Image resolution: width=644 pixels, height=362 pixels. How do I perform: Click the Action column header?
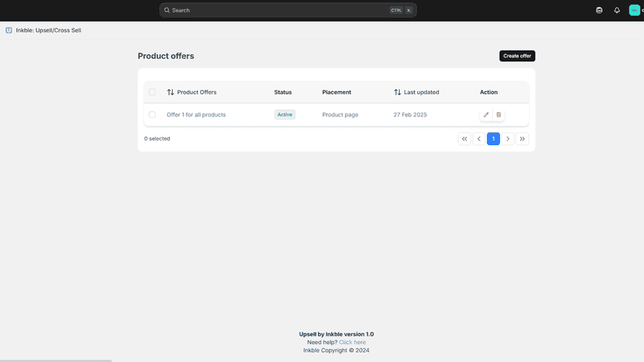[x=488, y=92]
